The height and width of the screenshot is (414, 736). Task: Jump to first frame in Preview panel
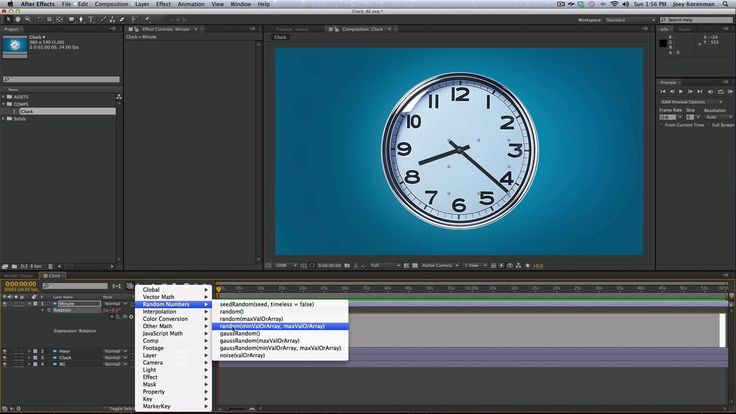664,91
